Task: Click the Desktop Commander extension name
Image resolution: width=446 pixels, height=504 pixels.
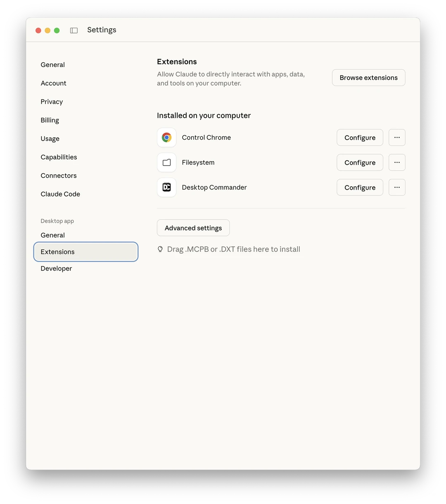Action: (x=214, y=187)
